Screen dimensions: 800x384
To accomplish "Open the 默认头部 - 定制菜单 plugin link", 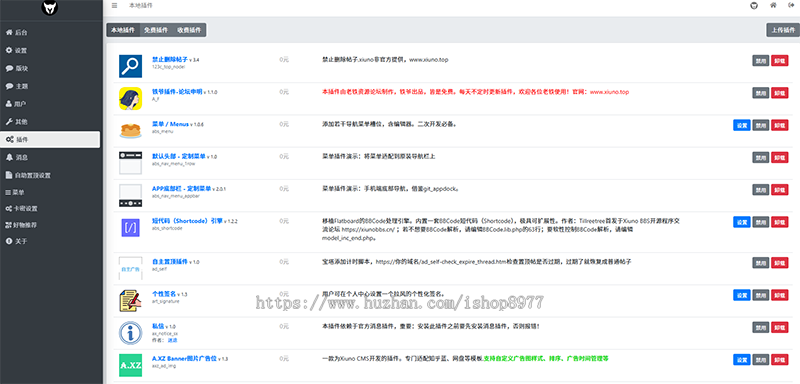I will pyautogui.click(x=179, y=156).
